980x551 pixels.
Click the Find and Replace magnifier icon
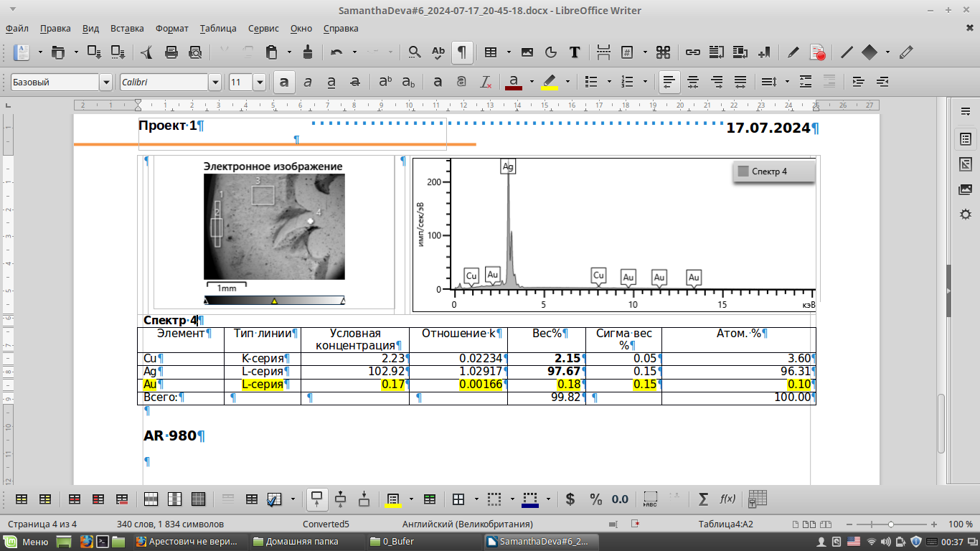[x=415, y=52]
